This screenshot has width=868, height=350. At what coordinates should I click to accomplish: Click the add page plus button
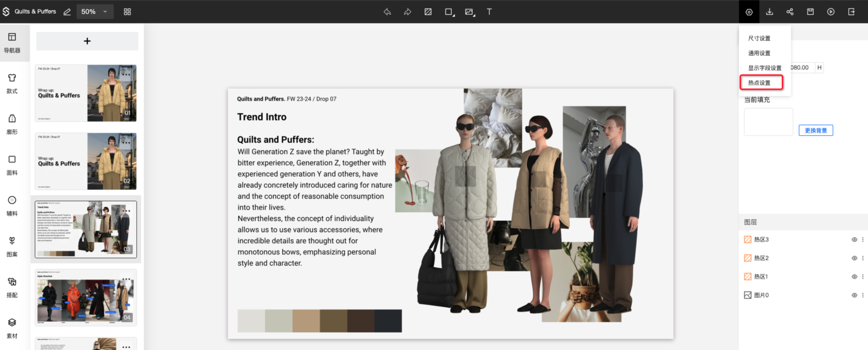pyautogui.click(x=87, y=41)
